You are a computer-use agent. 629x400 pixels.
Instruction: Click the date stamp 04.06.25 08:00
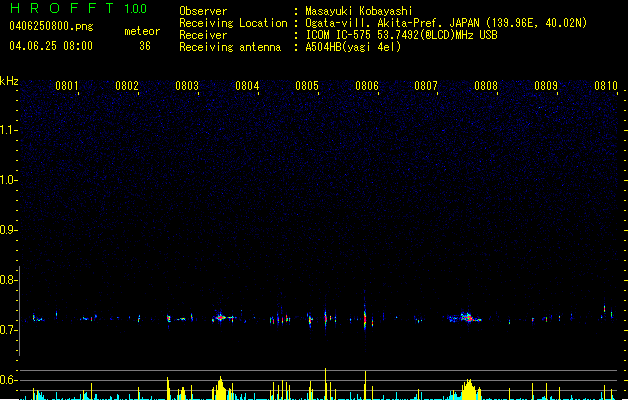click(x=51, y=46)
